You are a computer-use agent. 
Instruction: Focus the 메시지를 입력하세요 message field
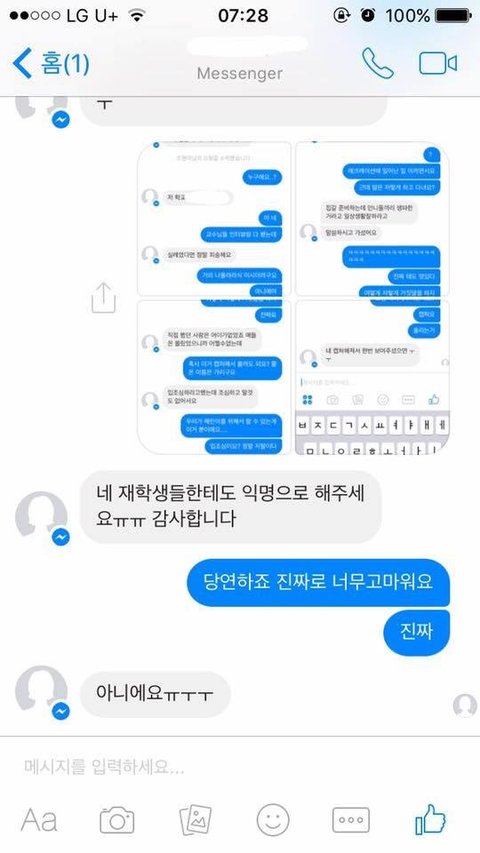240,767
